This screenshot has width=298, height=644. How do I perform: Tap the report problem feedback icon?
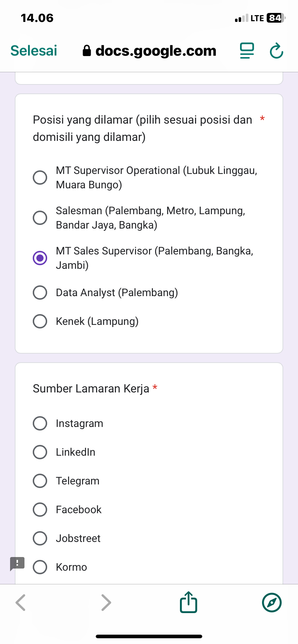click(x=17, y=563)
